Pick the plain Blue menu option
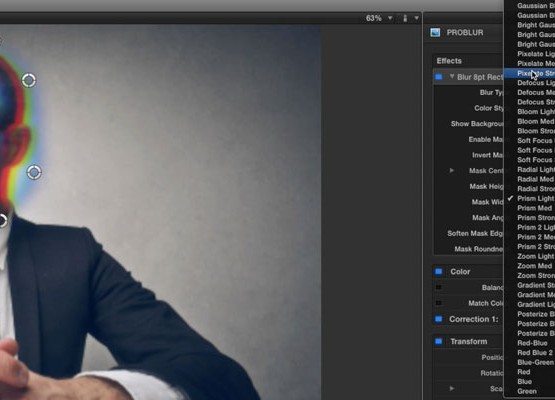This screenshot has width=555, height=400. (x=525, y=382)
